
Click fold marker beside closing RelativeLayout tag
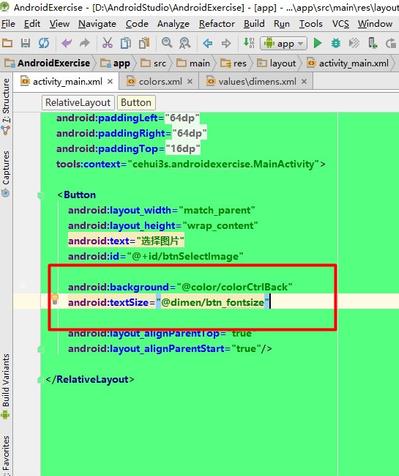(x=41, y=380)
